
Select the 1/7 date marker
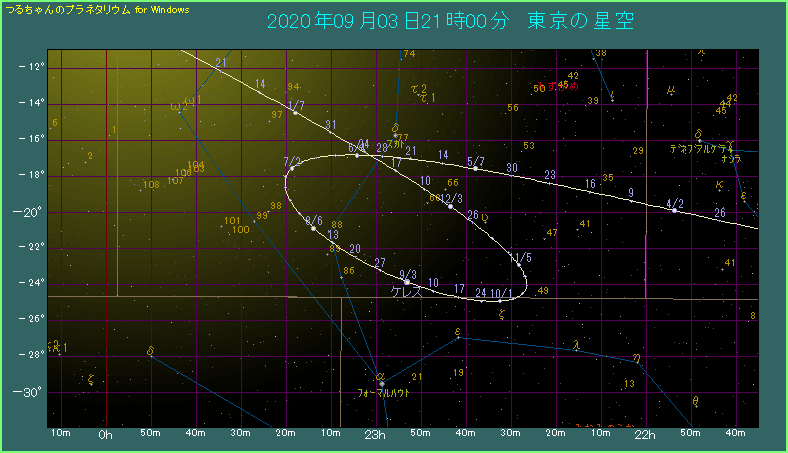(295, 113)
